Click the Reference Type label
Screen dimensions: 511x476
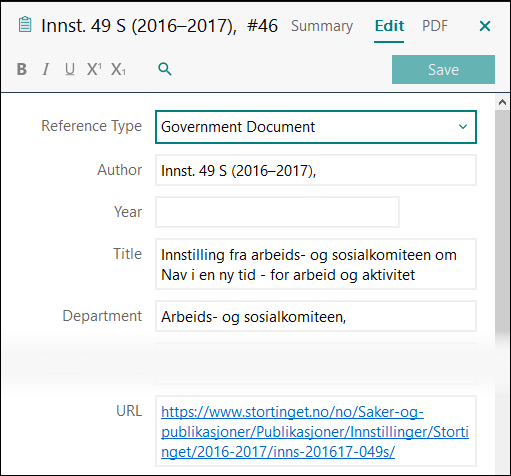[x=91, y=126]
